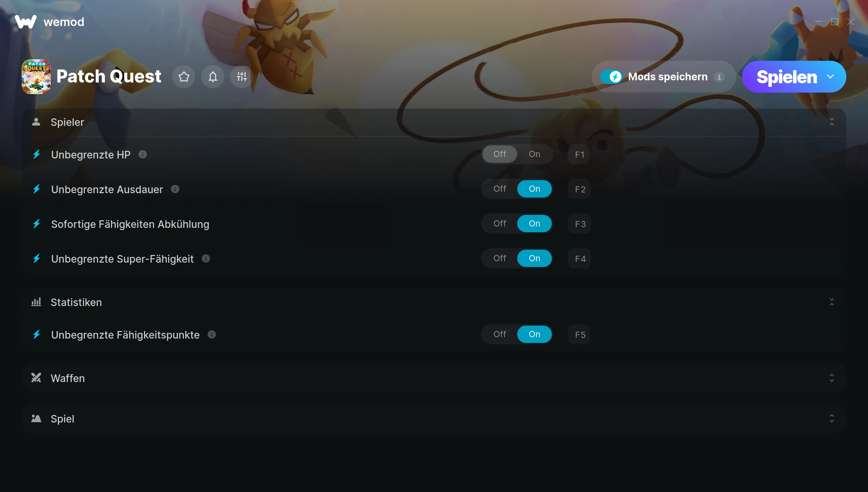Screen dimensions: 868x492
Task: View info for Unbegrenzte Super-Fähigkeit
Action: [x=206, y=259]
